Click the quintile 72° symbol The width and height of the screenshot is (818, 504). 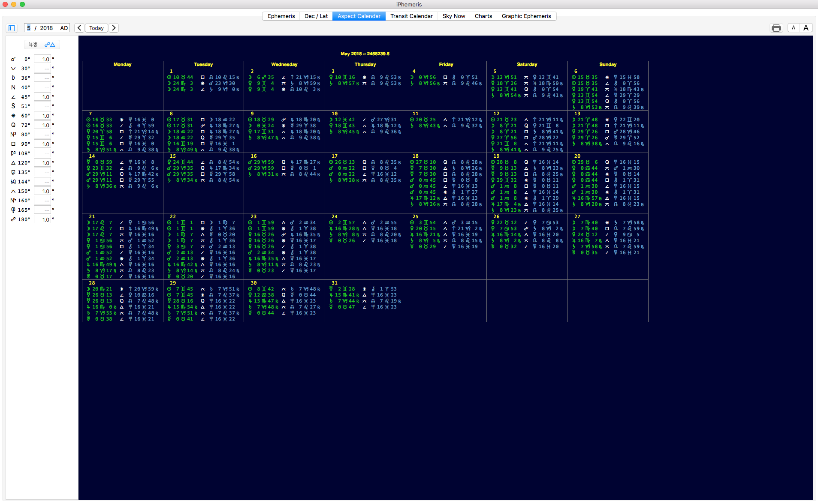[13, 125]
